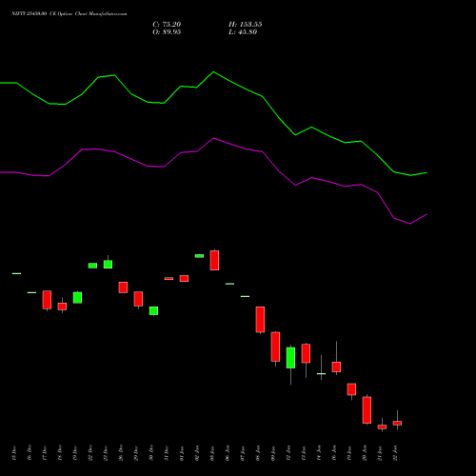Select the high value H: 153.55

point(245,25)
